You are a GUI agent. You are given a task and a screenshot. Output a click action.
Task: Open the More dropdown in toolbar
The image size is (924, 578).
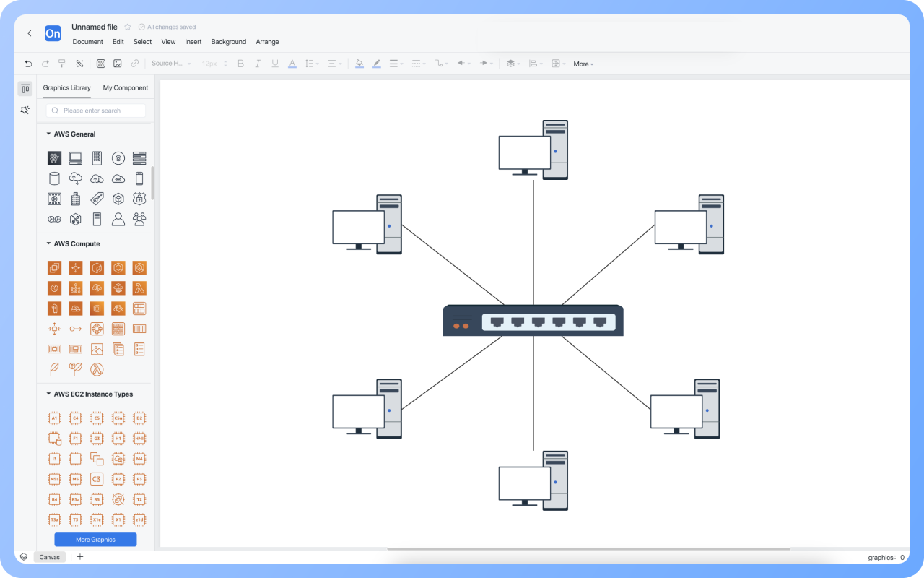point(583,64)
